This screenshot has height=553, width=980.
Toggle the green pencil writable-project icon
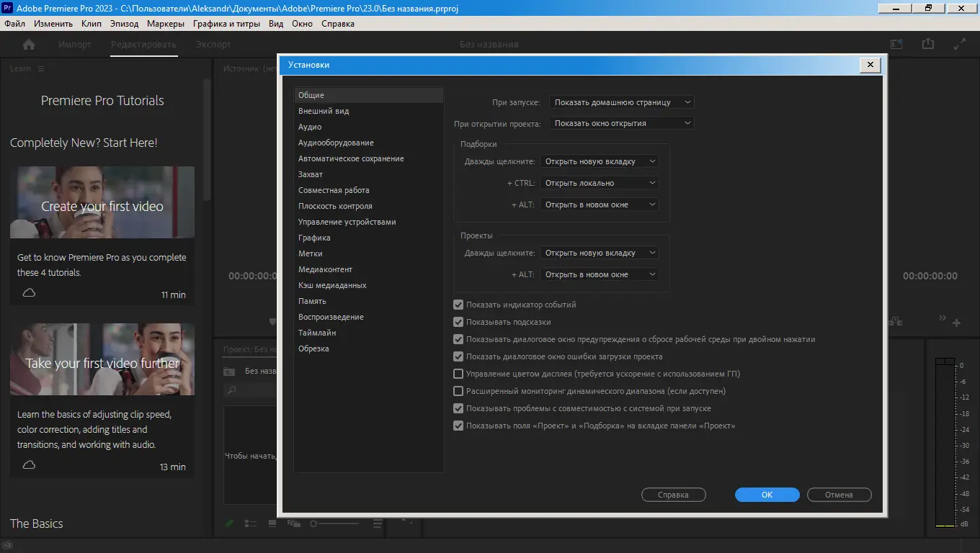[x=229, y=524]
